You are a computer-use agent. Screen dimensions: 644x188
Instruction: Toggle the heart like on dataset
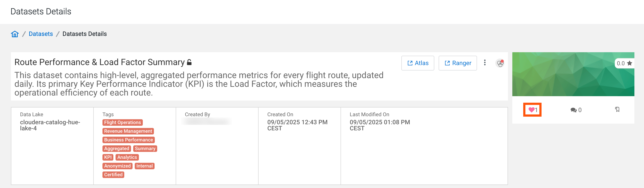532,110
